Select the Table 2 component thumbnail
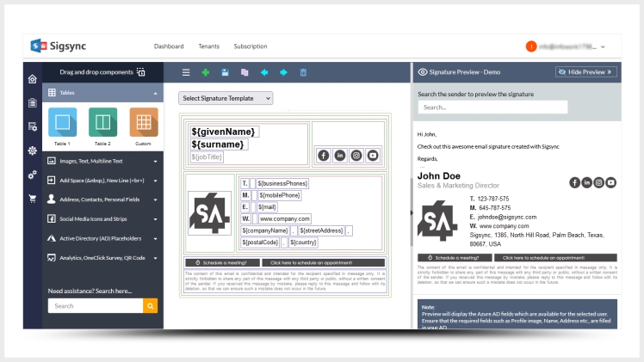Screen dimensions: 644x362 tap(102, 122)
